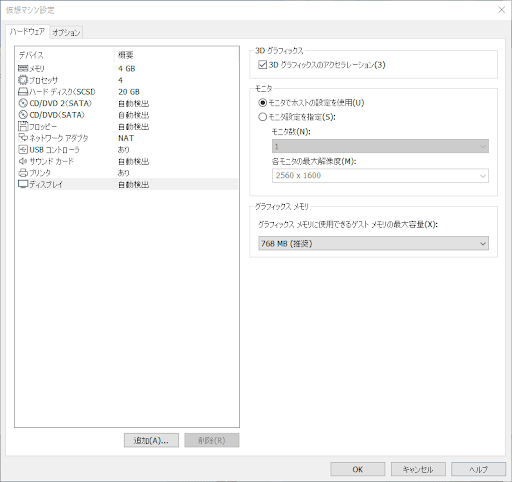This screenshot has width=512, height=482.
Task: Select the プロセッサ chip icon
Action: (x=23, y=80)
